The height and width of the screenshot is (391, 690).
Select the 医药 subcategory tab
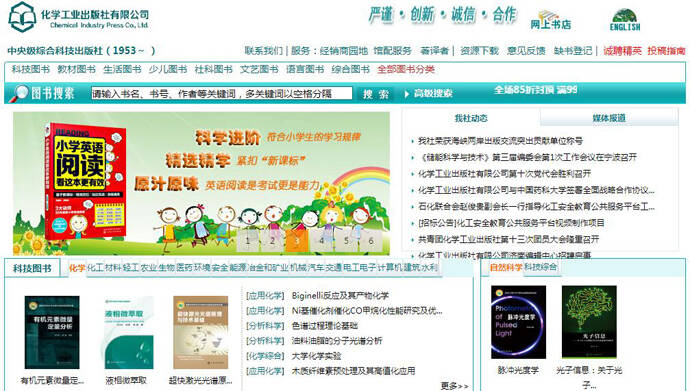pos(184,267)
